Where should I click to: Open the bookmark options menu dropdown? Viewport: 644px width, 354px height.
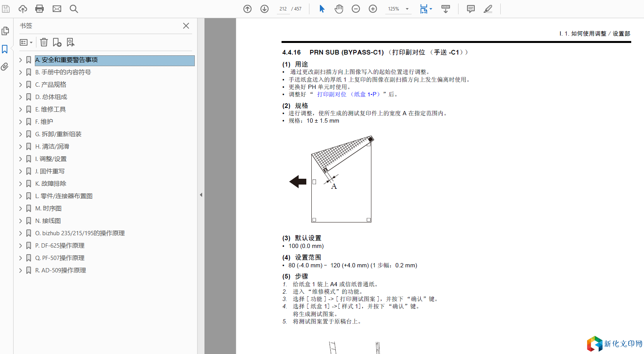pyautogui.click(x=26, y=42)
